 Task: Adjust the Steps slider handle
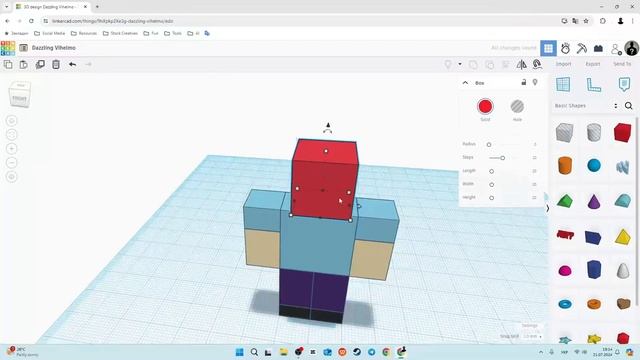(x=503, y=158)
